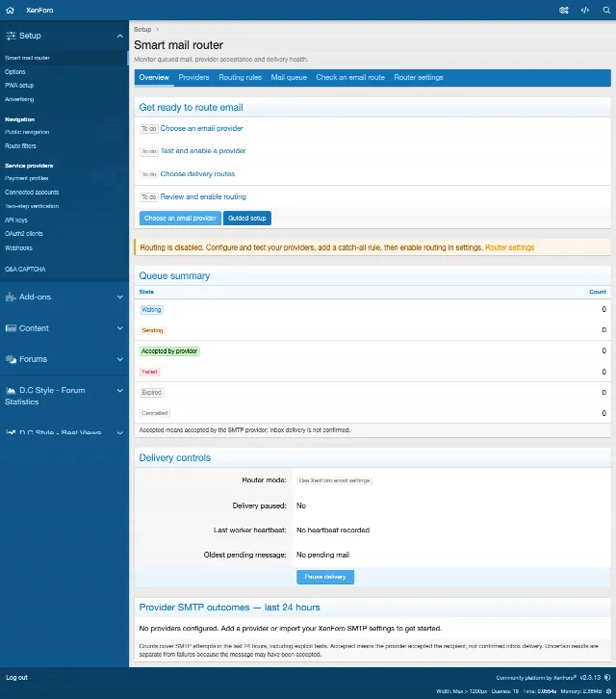Open Test and enable a provider link
The width and height of the screenshot is (616, 699).
[203, 151]
